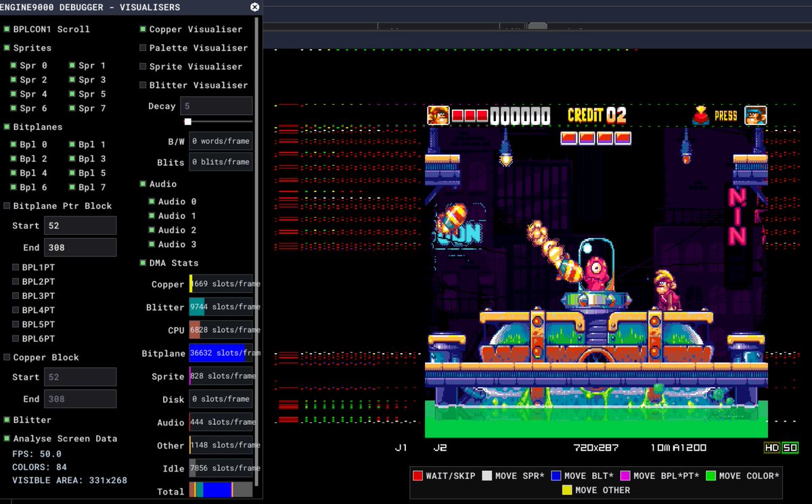
Task: Enable BPL2PT checkbox
Action: 16,281
